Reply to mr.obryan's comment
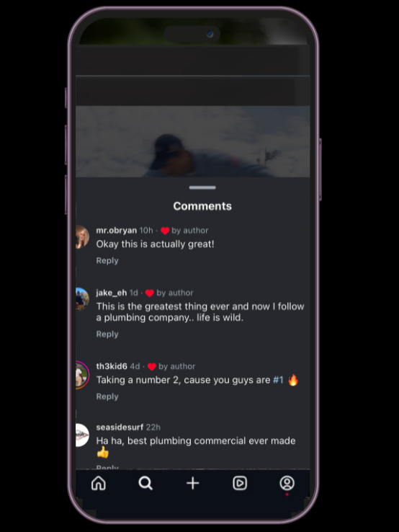399x532 pixels. pyautogui.click(x=107, y=260)
